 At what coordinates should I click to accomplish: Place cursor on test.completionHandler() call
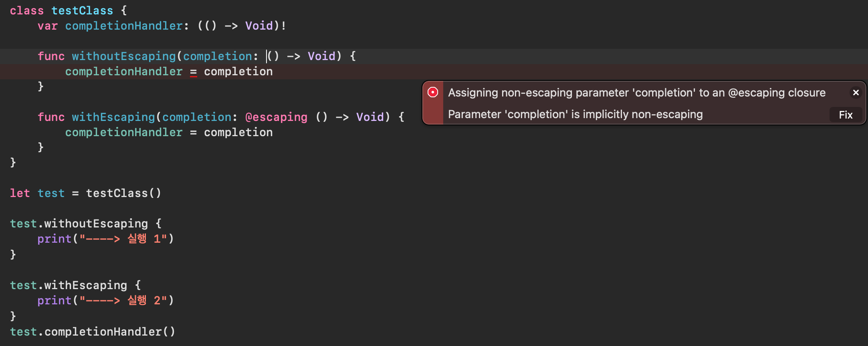93,332
